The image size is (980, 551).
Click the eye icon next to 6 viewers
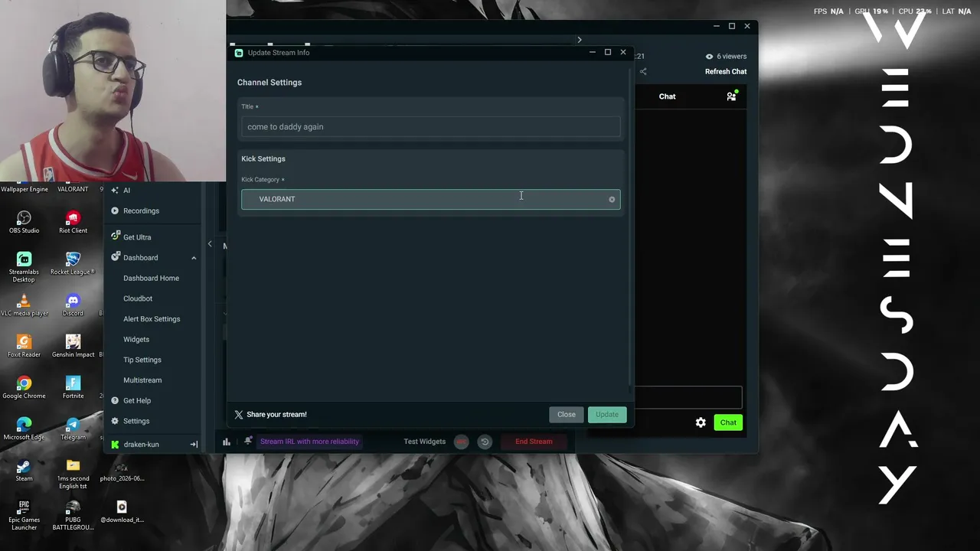point(709,57)
